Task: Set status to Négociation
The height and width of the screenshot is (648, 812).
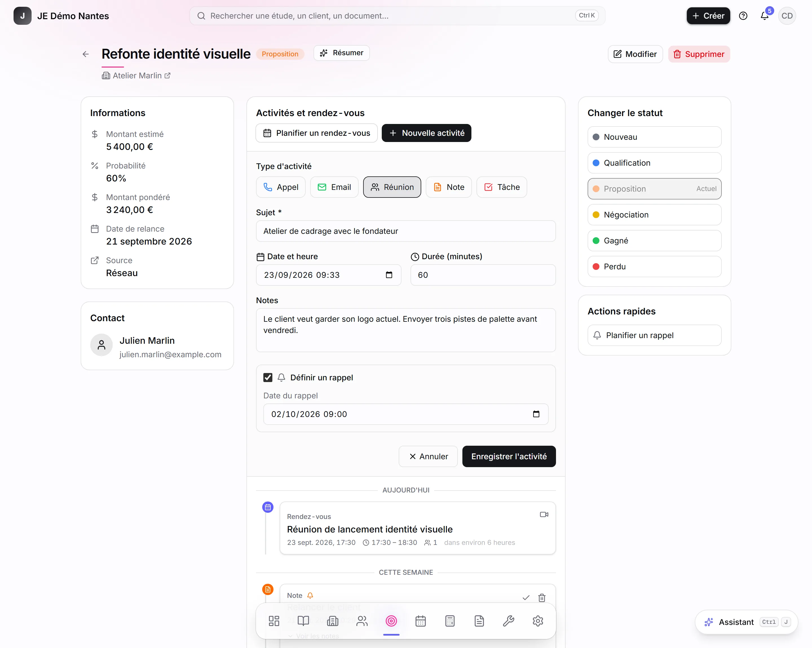Action: coord(655,215)
